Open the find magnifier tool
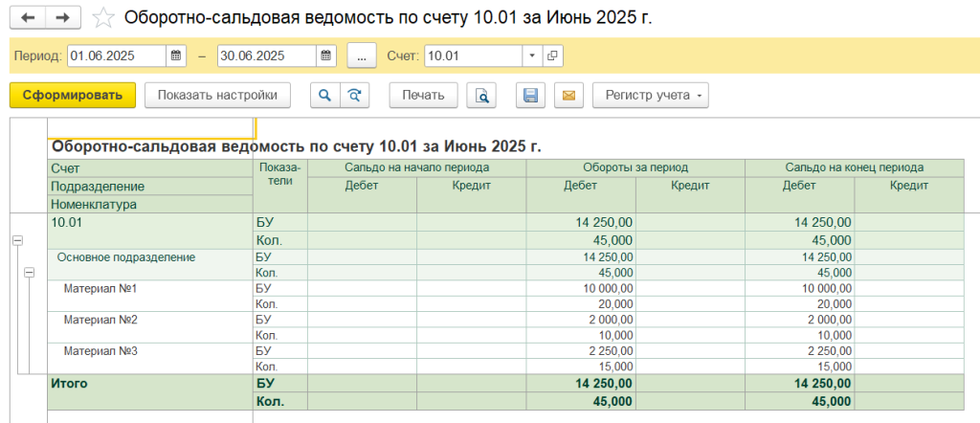Image resolution: width=980 pixels, height=423 pixels. click(x=324, y=95)
